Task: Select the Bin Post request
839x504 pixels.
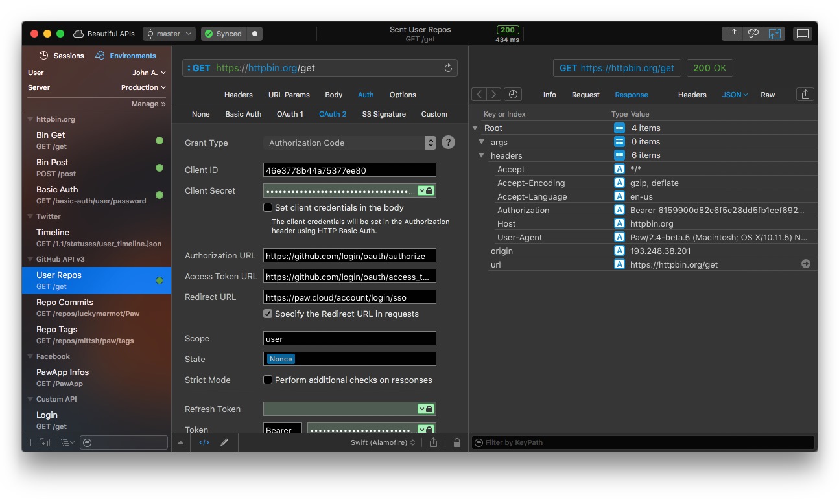Action: coord(97,168)
